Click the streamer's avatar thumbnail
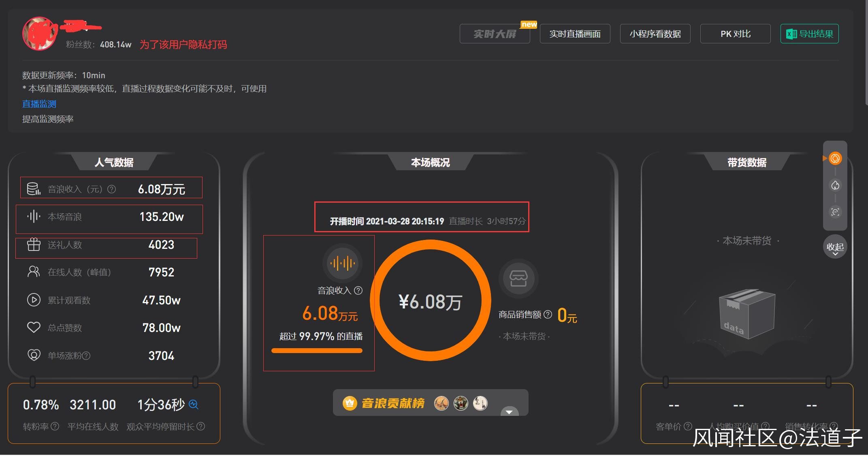The image size is (868, 456). click(x=40, y=34)
